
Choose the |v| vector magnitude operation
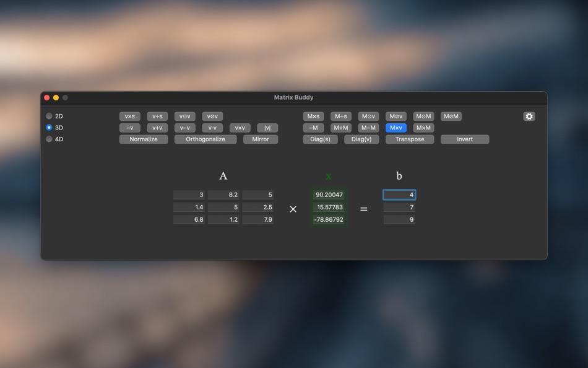point(267,128)
